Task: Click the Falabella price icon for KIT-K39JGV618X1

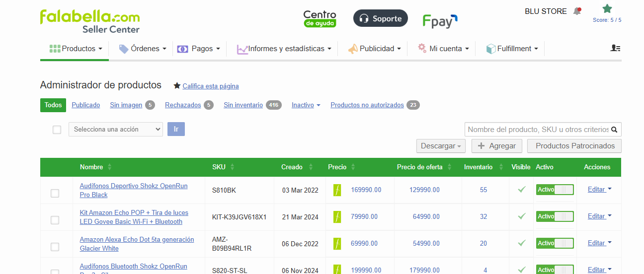Action: pyautogui.click(x=337, y=216)
